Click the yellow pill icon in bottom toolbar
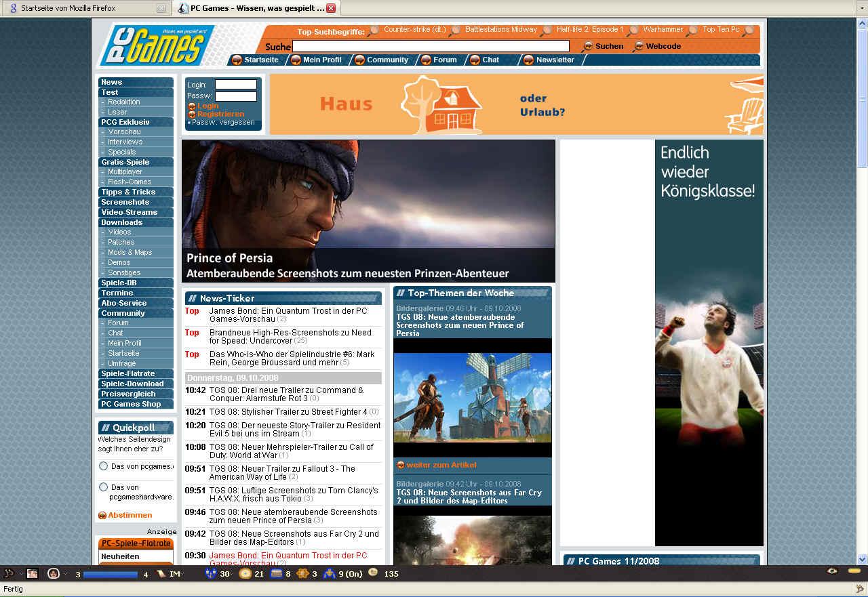Image resolution: width=868 pixels, height=597 pixels. coord(854,571)
